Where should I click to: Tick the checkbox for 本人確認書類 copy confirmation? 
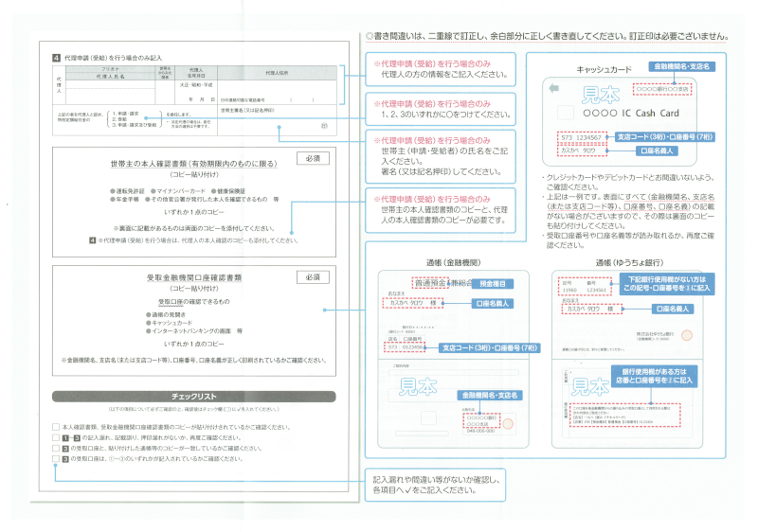click(x=56, y=427)
